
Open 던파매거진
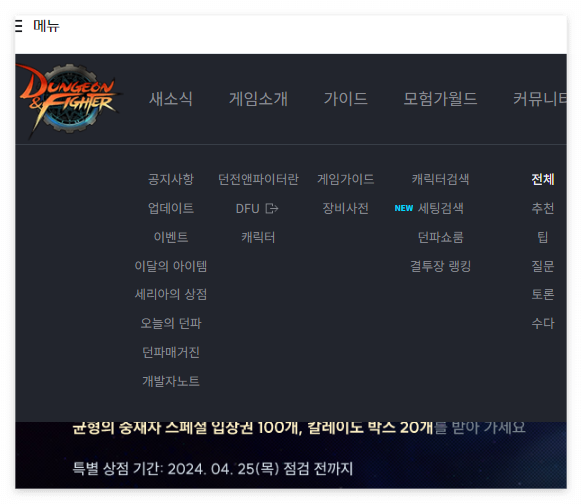click(171, 352)
